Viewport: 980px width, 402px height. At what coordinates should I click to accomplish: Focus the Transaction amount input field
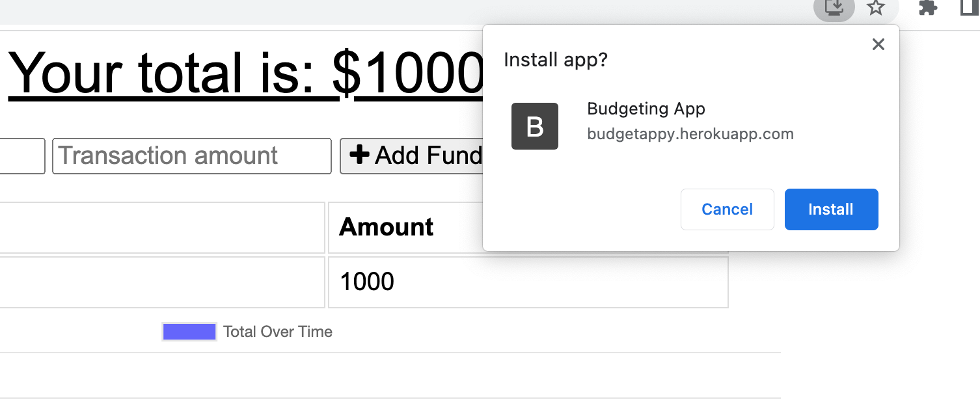coord(191,155)
